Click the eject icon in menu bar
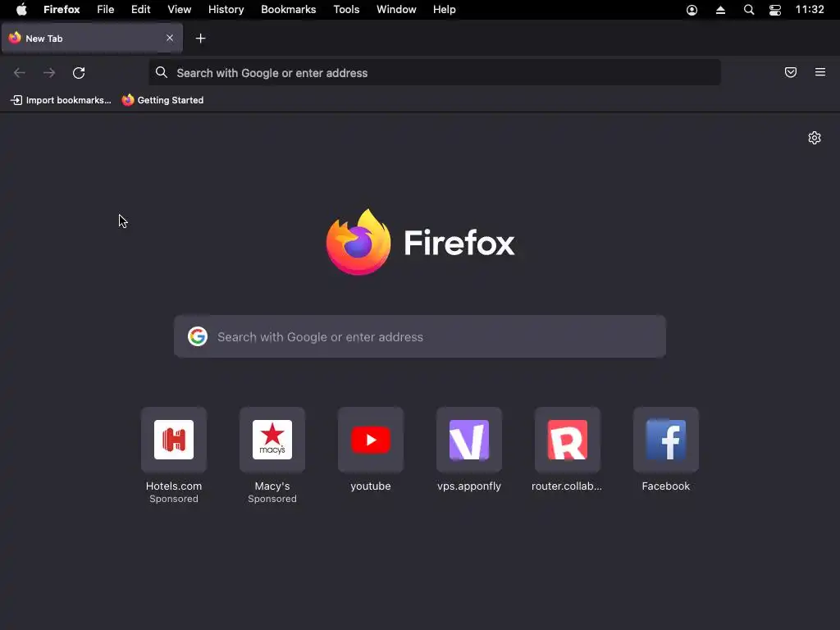This screenshot has width=840, height=630. (720, 10)
